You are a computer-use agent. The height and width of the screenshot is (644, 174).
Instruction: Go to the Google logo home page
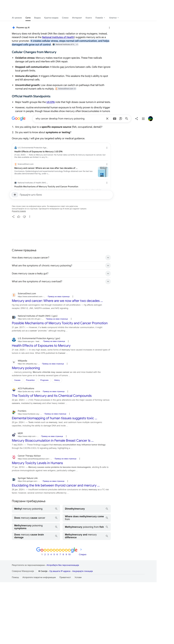point(19,119)
